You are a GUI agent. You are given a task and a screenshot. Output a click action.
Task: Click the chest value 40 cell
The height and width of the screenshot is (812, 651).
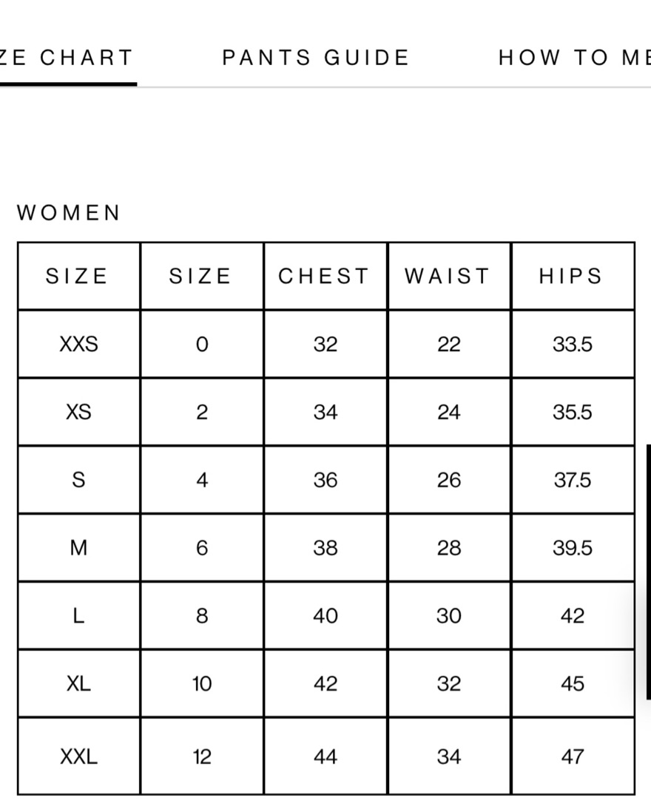tap(325, 616)
